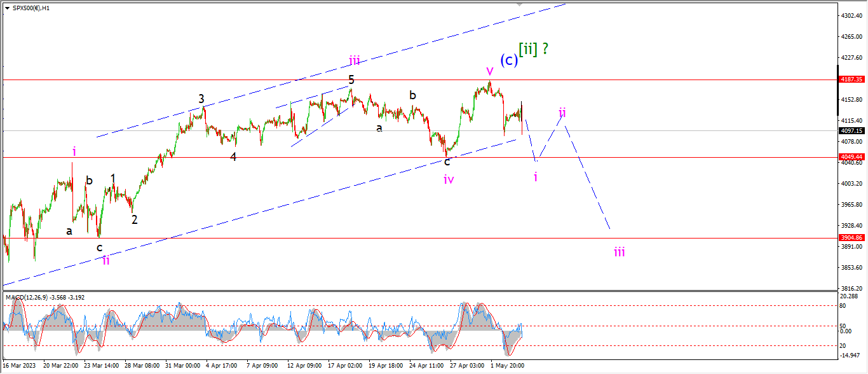Click the black wave label 5 at mid-April peak

coord(351,80)
